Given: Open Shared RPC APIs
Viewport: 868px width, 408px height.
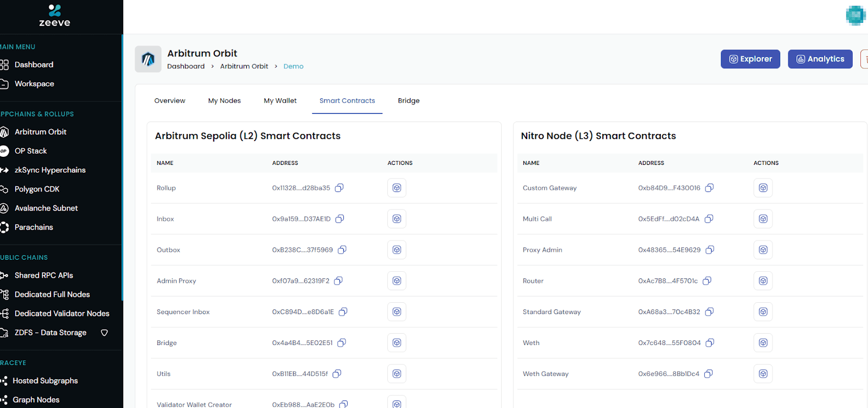Looking at the screenshot, I should [x=44, y=275].
